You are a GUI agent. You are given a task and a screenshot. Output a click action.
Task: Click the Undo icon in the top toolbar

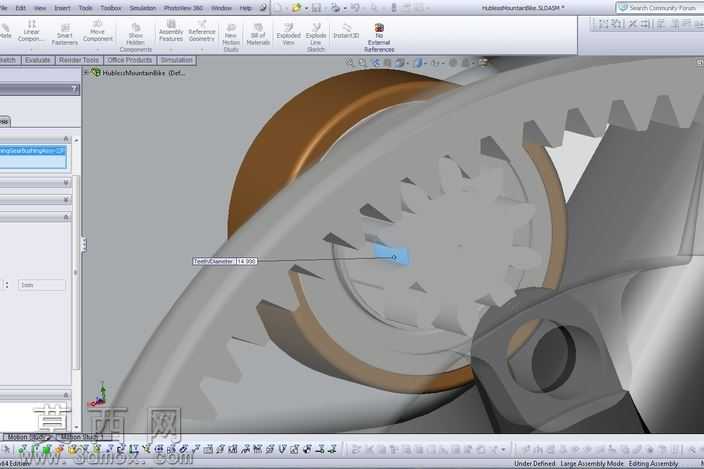pyautogui.click(x=355, y=8)
